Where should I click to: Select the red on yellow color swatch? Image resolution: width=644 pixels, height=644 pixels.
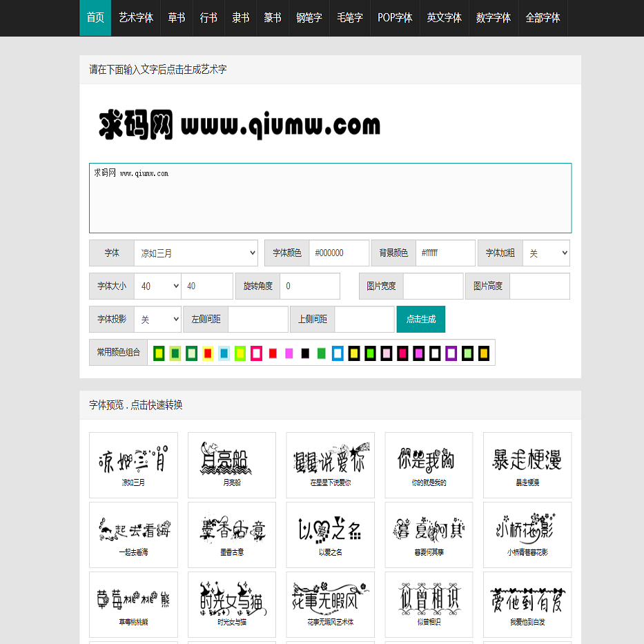[208, 353]
